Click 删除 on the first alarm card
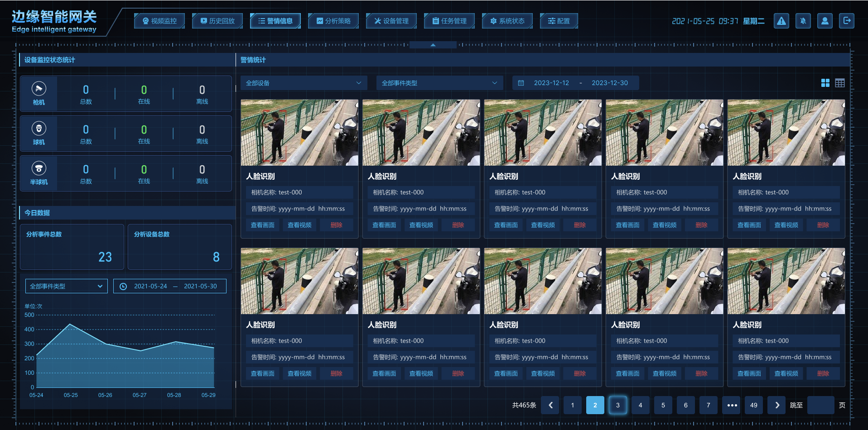 [336, 225]
